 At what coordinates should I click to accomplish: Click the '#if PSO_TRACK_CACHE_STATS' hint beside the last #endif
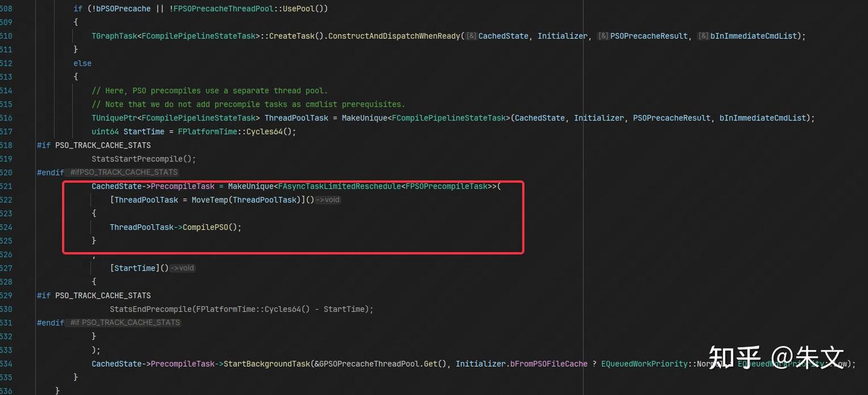[125, 323]
